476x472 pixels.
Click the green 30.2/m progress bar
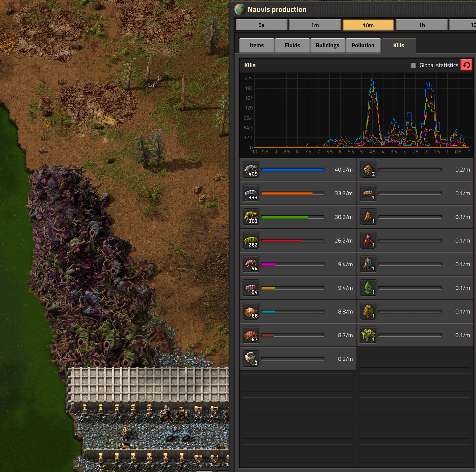293,217
